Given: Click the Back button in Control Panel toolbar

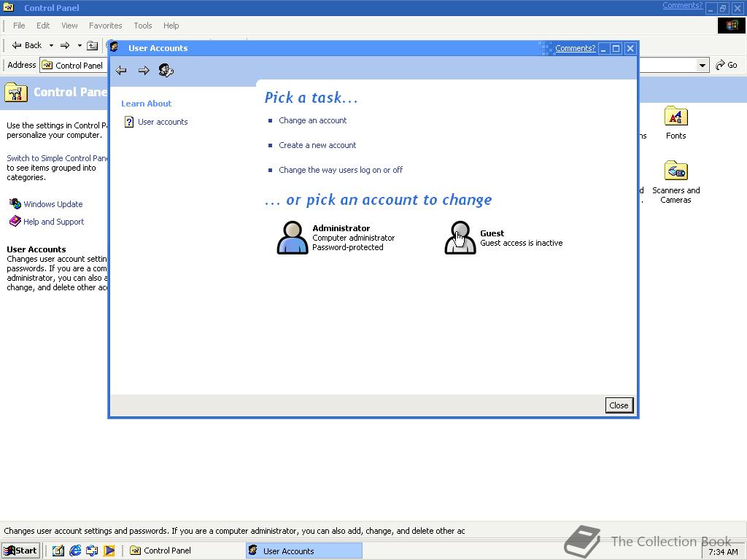Looking at the screenshot, I should pyautogui.click(x=27, y=45).
